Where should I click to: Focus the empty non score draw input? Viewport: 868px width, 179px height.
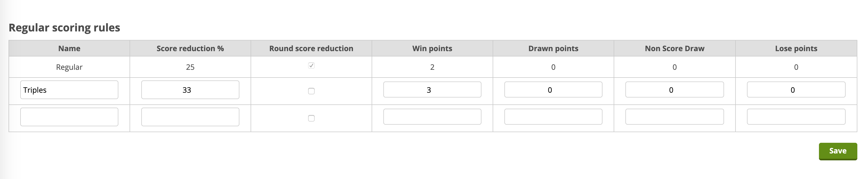pos(674,117)
